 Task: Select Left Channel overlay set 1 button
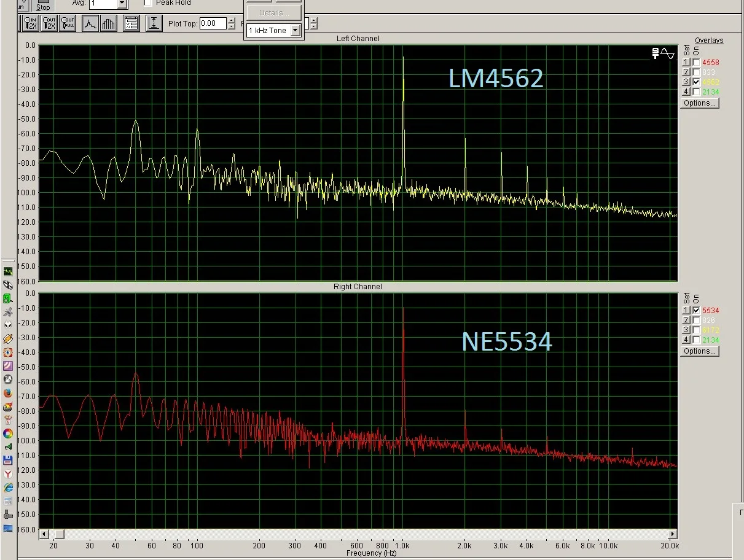pos(686,63)
